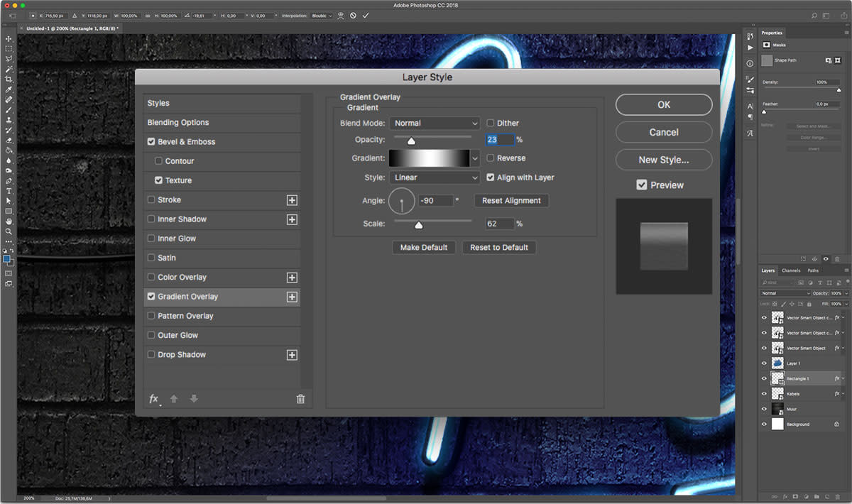The image size is (852, 504).
Task: Switch to the Channels tab
Action: pyautogui.click(x=790, y=270)
